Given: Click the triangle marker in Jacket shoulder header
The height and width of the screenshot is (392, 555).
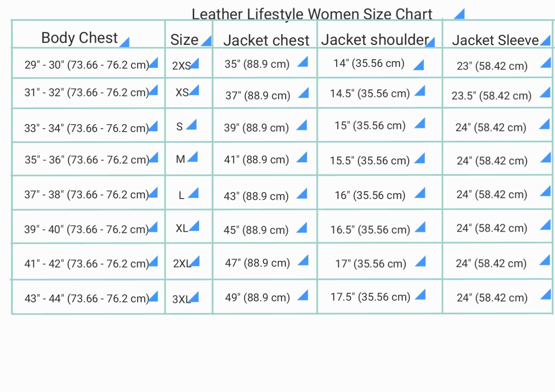Looking at the screenshot, I should point(431,43).
